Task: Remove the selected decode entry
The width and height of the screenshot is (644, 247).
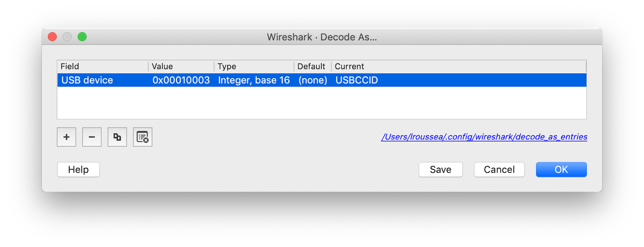Action: coord(91,137)
